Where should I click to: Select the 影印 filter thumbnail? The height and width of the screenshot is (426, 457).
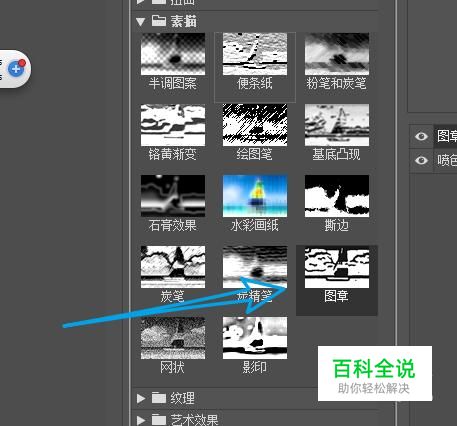tap(255, 338)
